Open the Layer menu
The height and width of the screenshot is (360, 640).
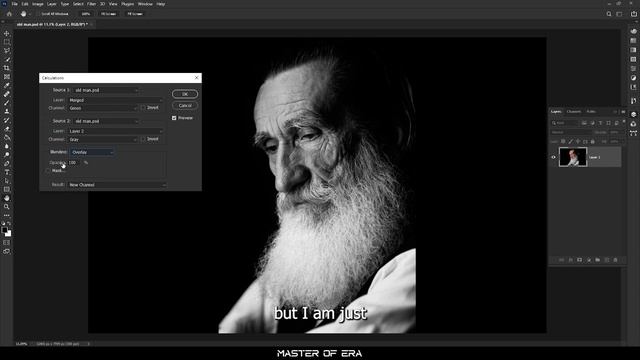pos(52,4)
